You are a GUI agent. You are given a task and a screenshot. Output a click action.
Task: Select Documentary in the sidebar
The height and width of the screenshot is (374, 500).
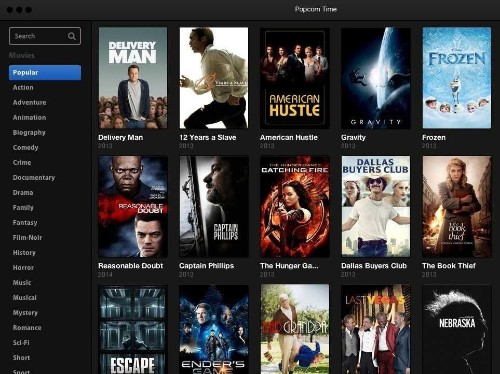(x=34, y=178)
